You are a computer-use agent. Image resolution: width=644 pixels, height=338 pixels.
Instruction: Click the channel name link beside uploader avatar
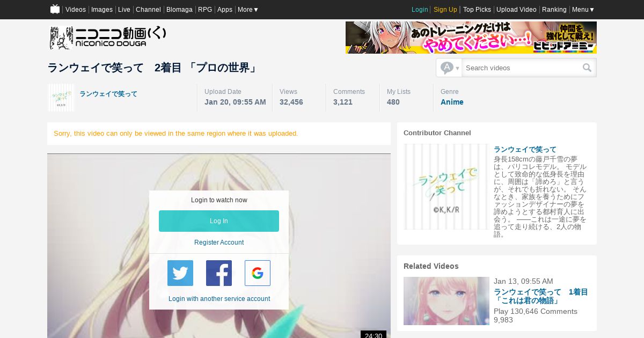(108, 94)
